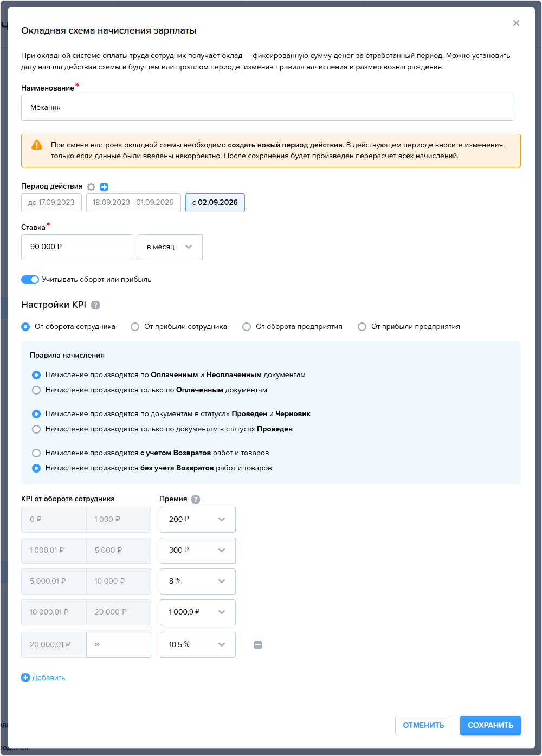Open the в месяц rate period dropdown
The width and height of the screenshot is (542, 756).
[170, 247]
